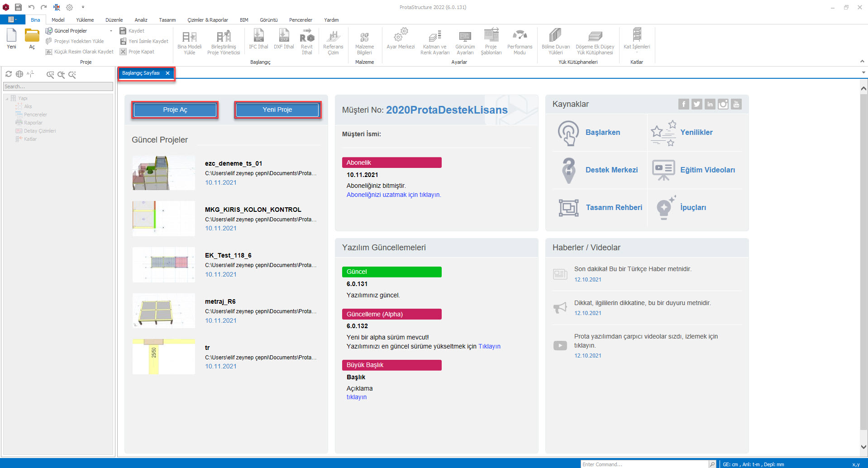This screenshot has height=468, width=868.
Task: Click Katman ve Renk Ayarları icon
Action: tap(434, 36)
